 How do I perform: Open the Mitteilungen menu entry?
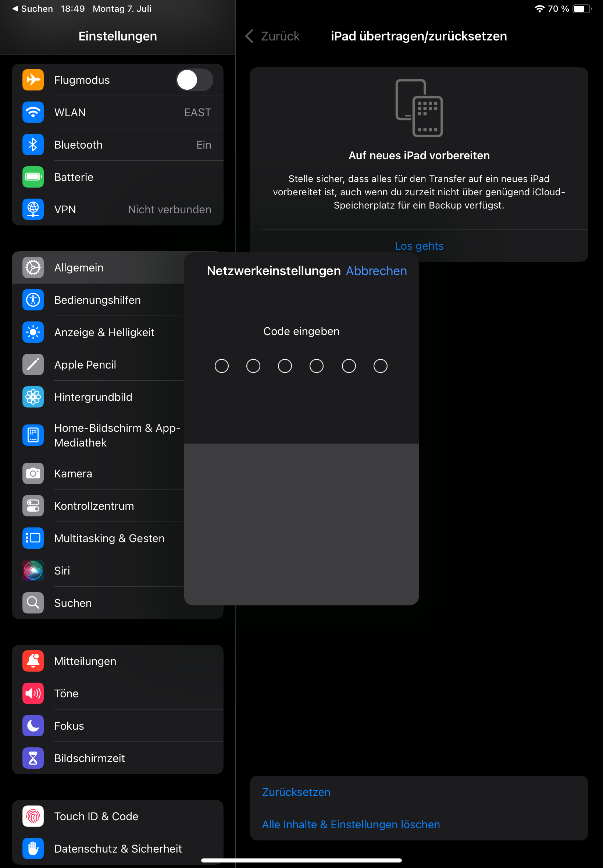[118, 661]
